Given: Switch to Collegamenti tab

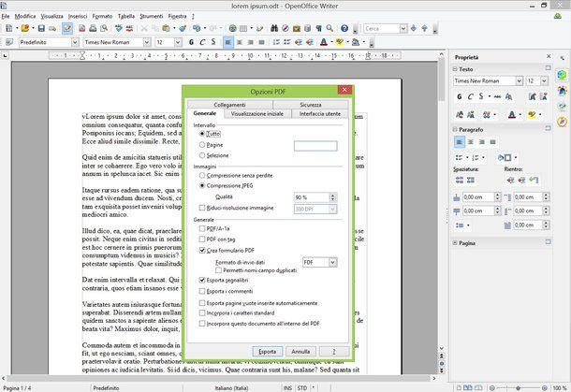Looking at the screenshot, I should pos(229,105).
